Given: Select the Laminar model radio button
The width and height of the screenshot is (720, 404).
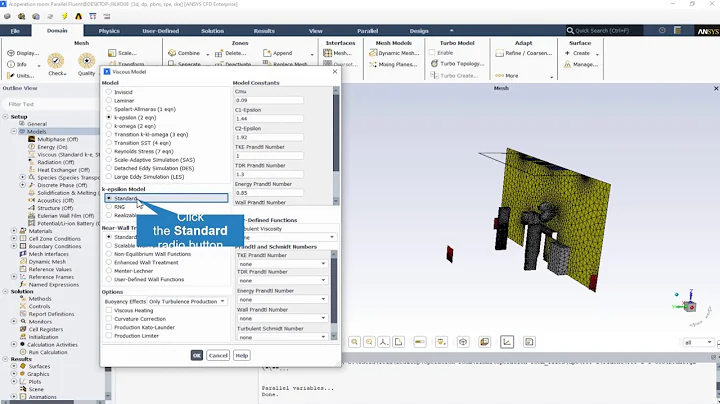Looking at the screenshot, I should 109,100.
